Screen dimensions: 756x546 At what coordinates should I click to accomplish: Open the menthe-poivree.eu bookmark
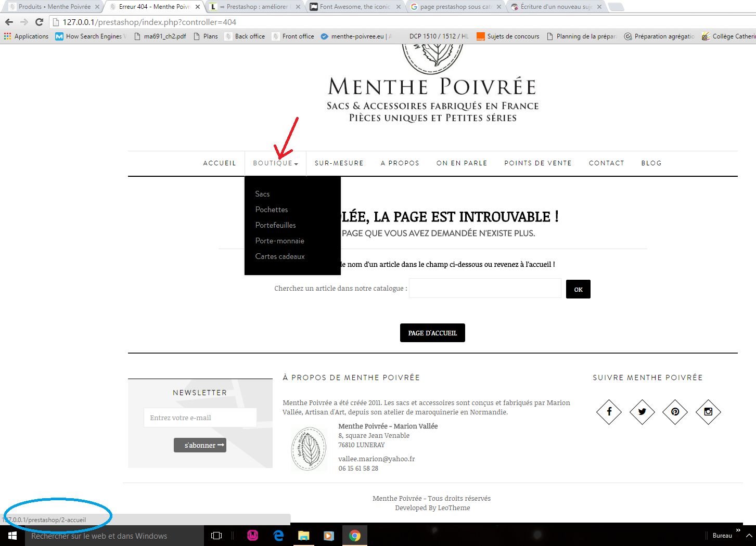pos(357,36)
